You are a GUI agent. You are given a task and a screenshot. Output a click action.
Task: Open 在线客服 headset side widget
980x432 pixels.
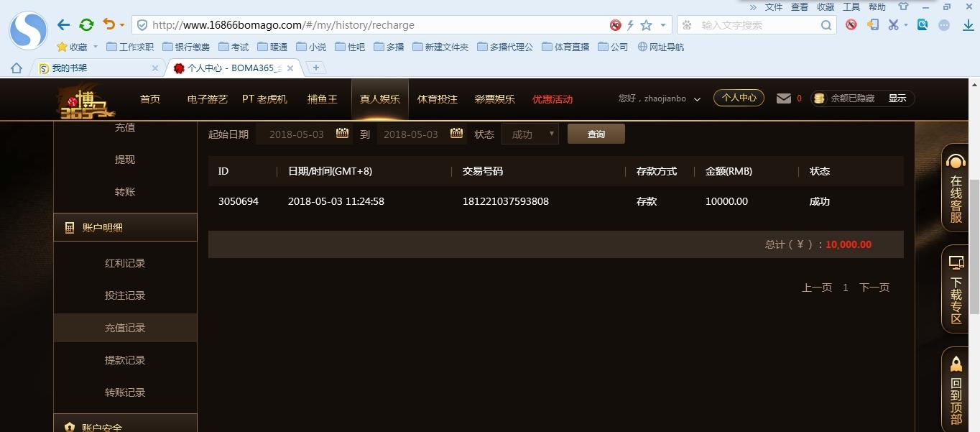click(956, 188)
